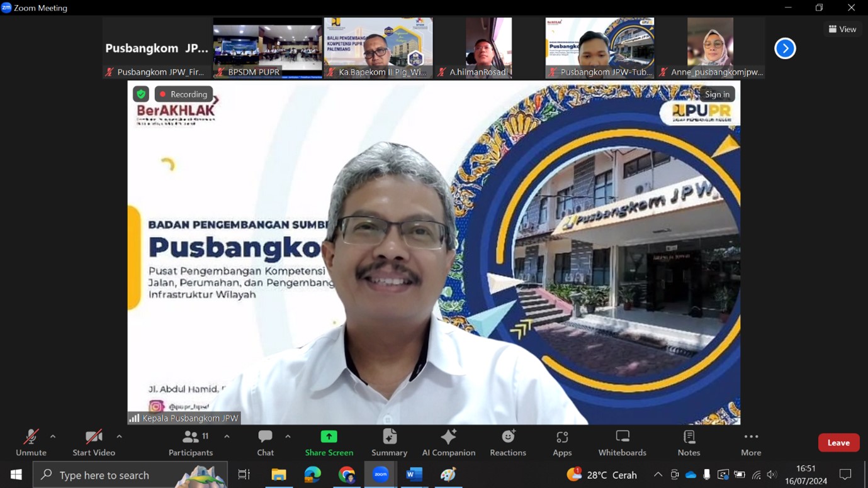Click the battery tray icon
Image resolution: width=868 pixels, height=488 pixels.
[x=740, y=475]
